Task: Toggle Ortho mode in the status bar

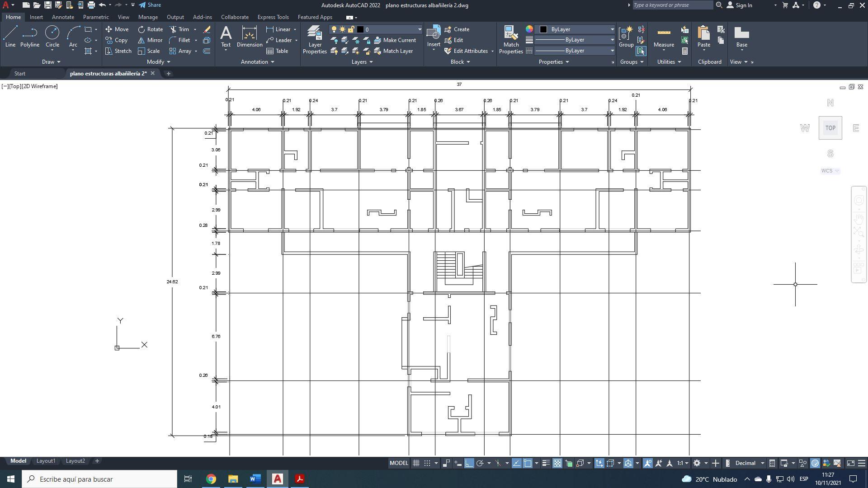Action: (469, 463)
